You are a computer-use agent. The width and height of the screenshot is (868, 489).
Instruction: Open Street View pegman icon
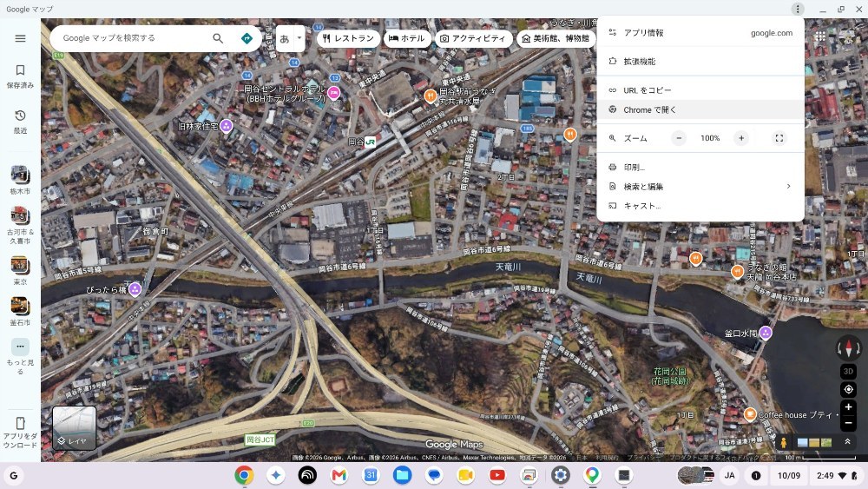click(783, 442)
